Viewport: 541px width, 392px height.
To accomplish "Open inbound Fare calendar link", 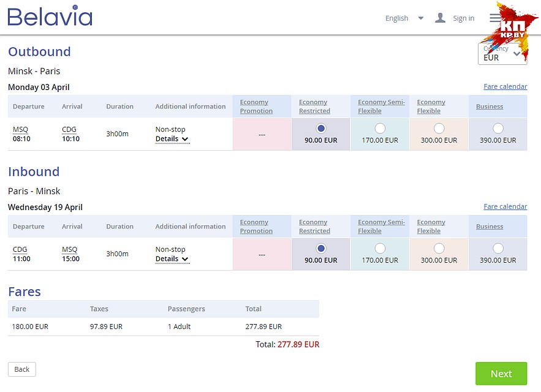I will click(505, 206).
